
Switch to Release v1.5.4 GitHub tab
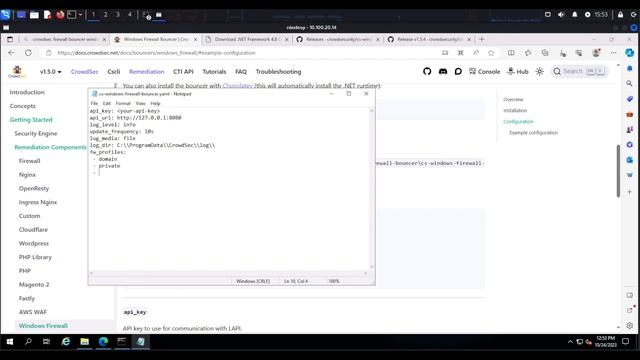click(429, 39)
